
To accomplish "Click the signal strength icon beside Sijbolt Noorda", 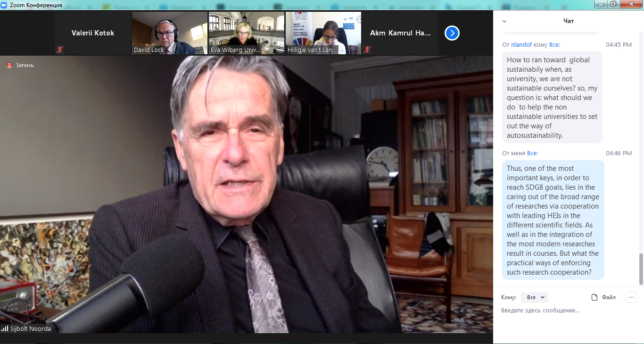I will tap(5, 328).
